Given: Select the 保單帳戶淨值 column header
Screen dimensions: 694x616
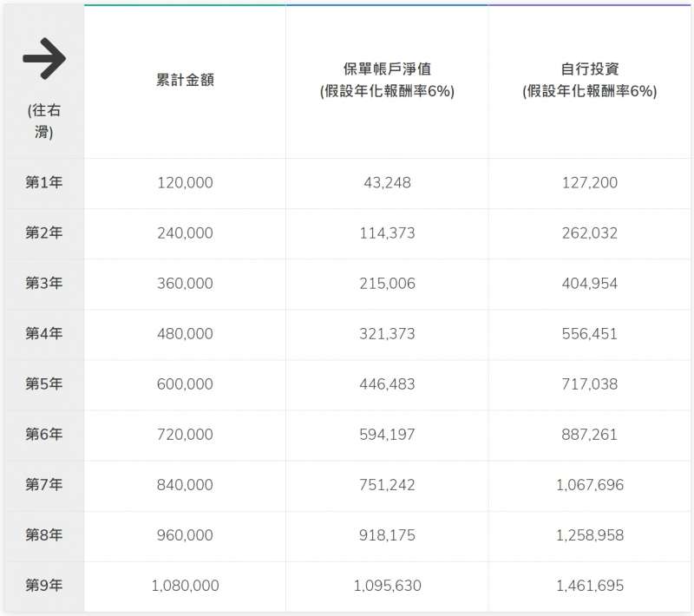Looking at the screenshot, I should click(387, 80).
